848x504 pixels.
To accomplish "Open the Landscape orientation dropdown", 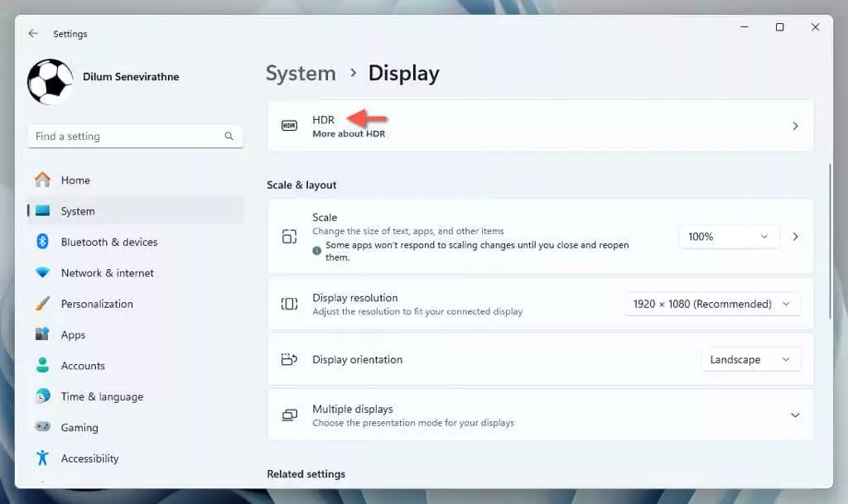I will click(750, 359).
